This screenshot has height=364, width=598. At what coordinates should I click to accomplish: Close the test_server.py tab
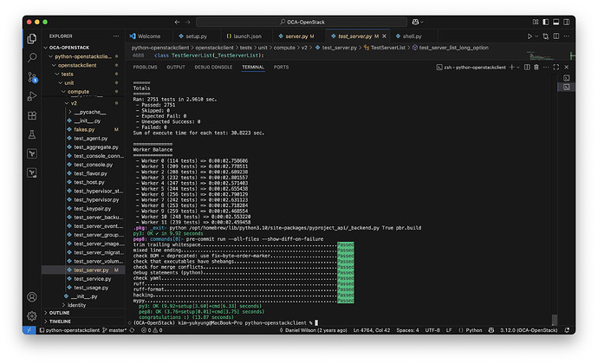pos(384,36)
